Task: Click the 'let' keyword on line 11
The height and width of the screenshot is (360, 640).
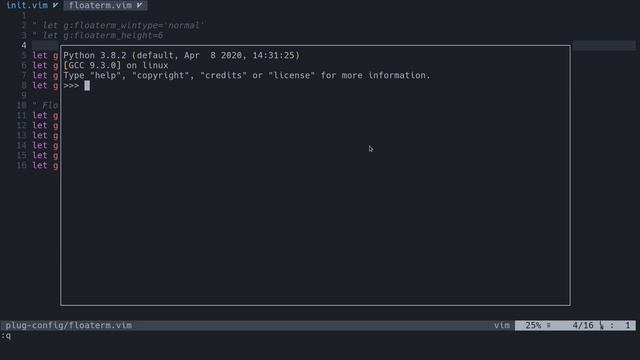Action: point(40,116)
